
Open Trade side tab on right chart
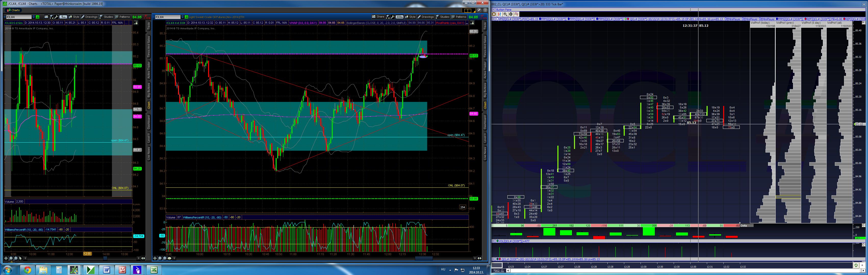(x=485, y=25)
